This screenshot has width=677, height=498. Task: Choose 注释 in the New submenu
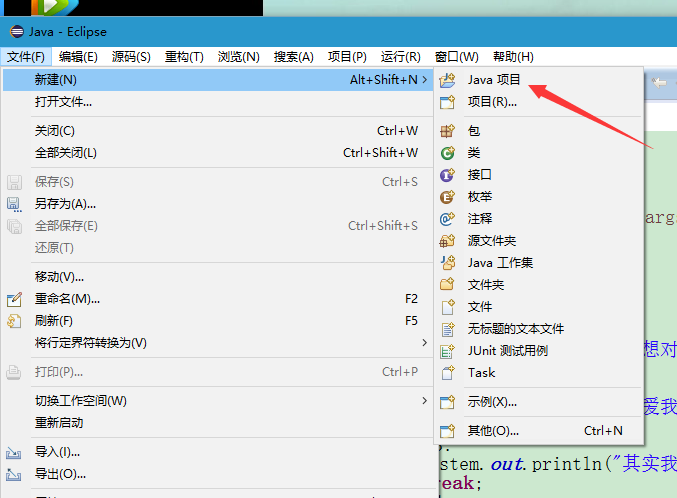(x=539, y=219)
